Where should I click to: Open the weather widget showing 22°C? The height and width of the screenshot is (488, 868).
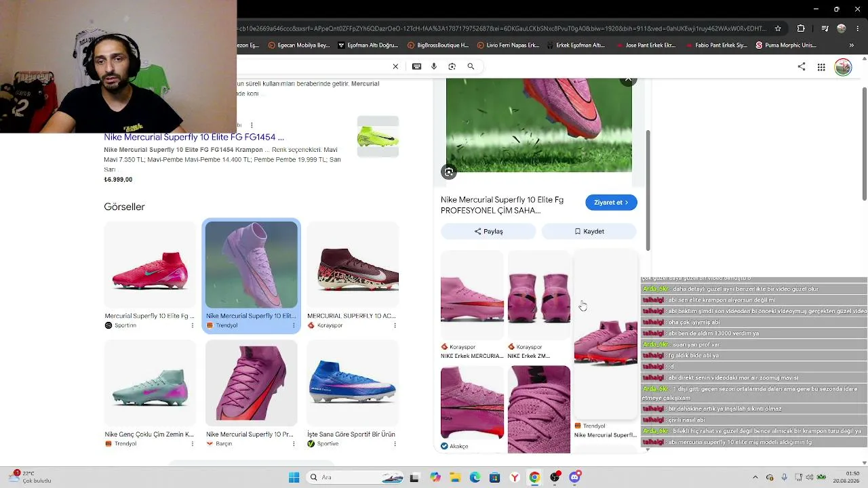click(28, 477)
